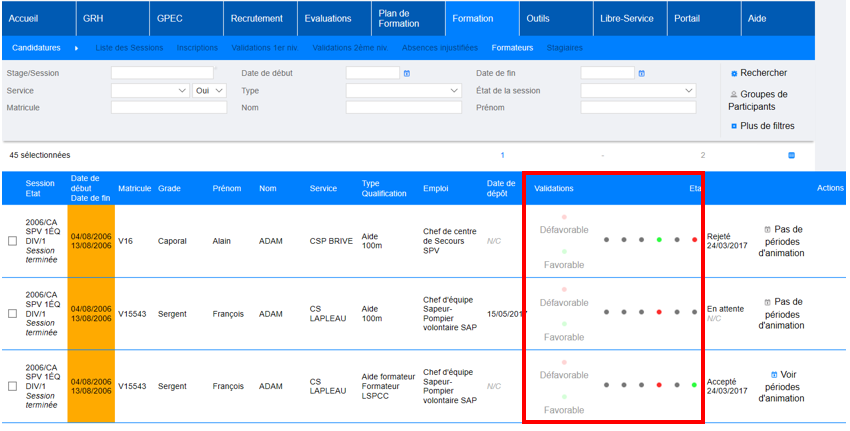Open the Date de début calendar picker
Viewport: 850px width, 431px height.
407,73
